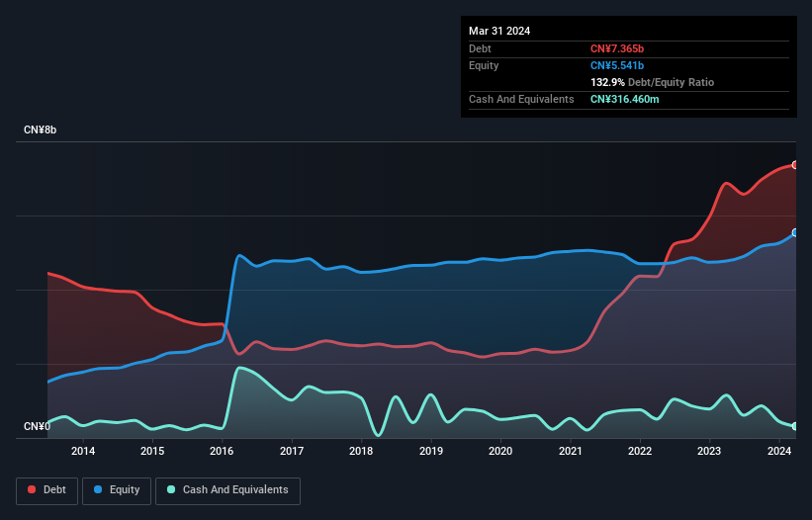Click the CN¥7.365b debt value

(617, 48)
